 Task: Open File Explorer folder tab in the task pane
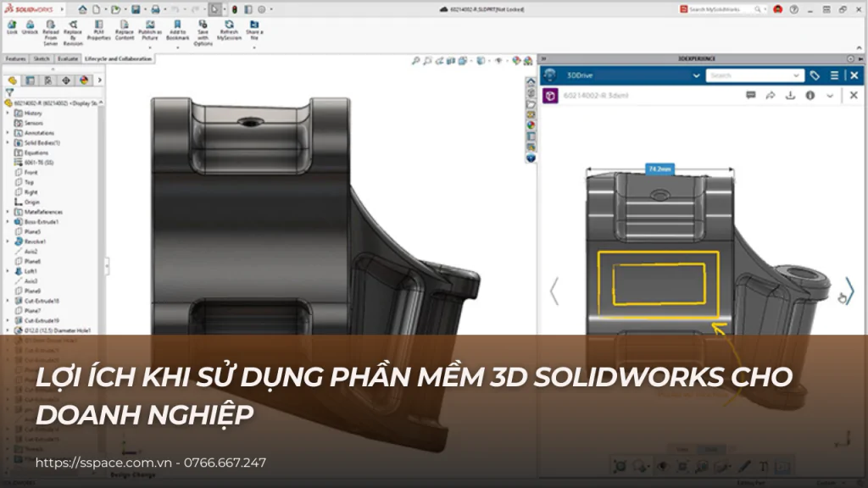531,104
